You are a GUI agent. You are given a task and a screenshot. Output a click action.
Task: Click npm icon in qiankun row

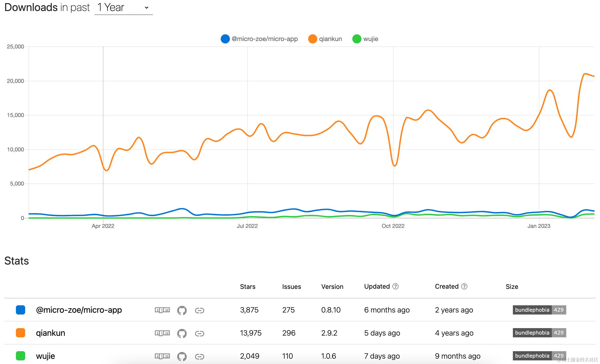click(x=162, y=333)
